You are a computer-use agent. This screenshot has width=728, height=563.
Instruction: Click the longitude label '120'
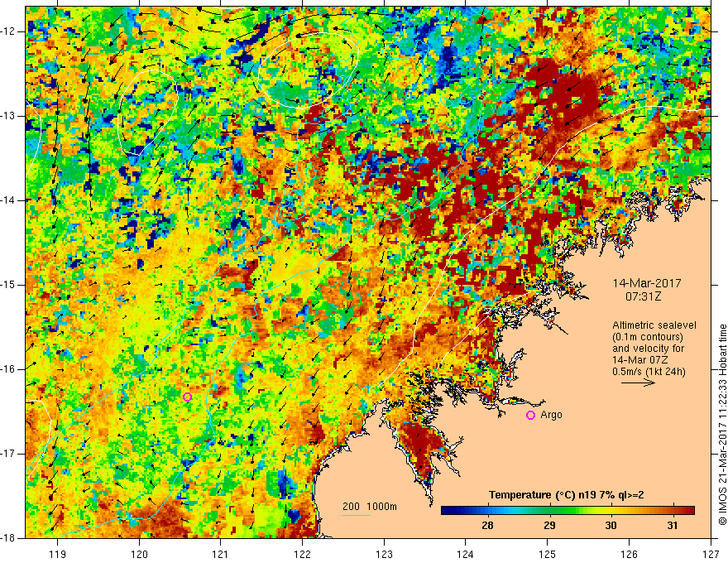139,554
